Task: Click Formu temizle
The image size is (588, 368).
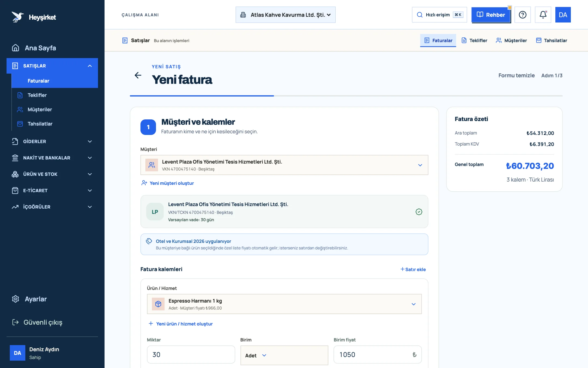Action: [516, 75]
